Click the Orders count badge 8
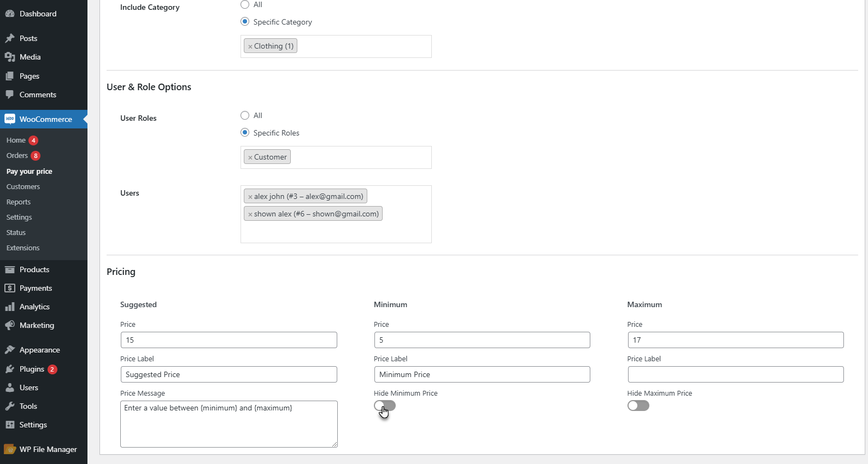This screenshot has height=464, width=868. point(36,156)
